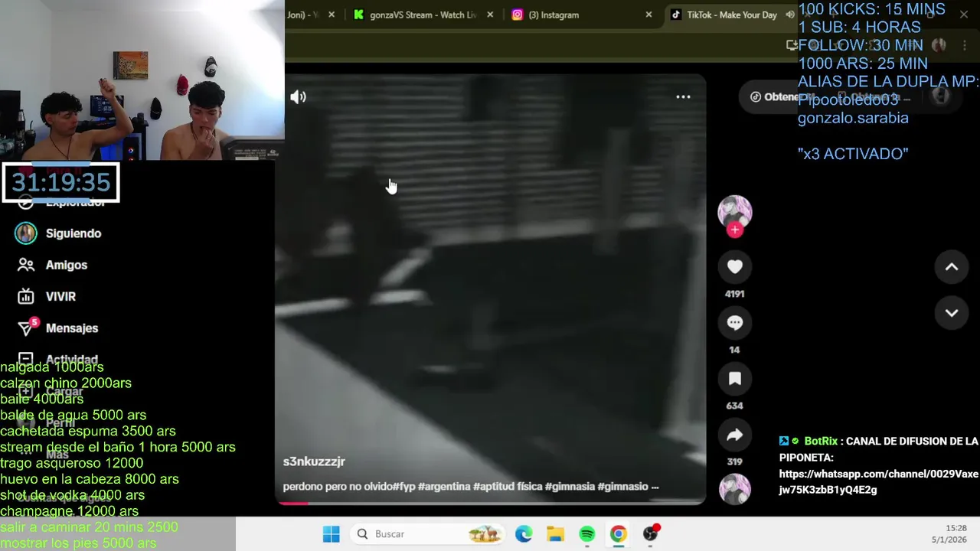Click the s3nkuzzzjr username on video
The width and height of the screenshot is (980, 551).
pyautogui.click(x=314, y=461)
